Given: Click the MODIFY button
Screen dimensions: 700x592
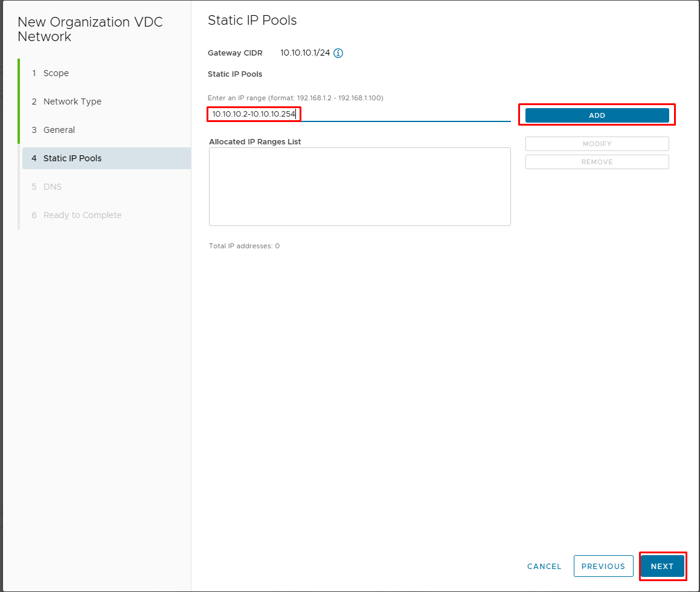Looking at the screenshot, I should click(x=597, y=144).
